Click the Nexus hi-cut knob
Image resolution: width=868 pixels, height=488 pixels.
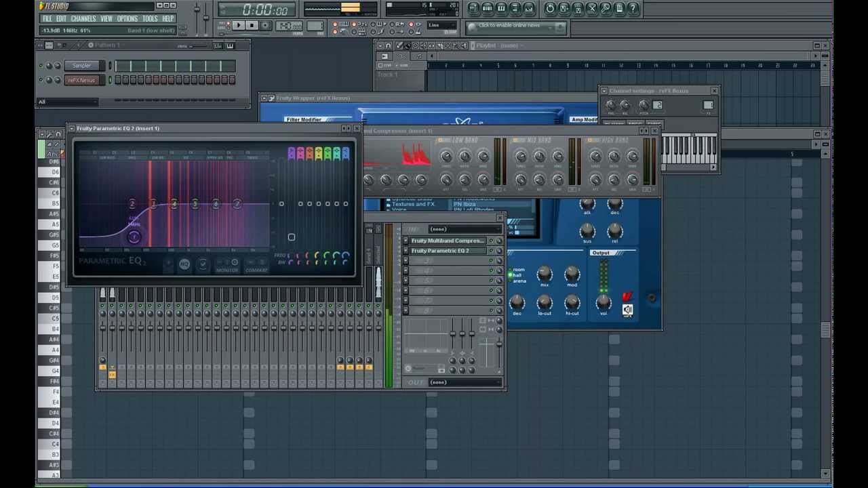572,302
